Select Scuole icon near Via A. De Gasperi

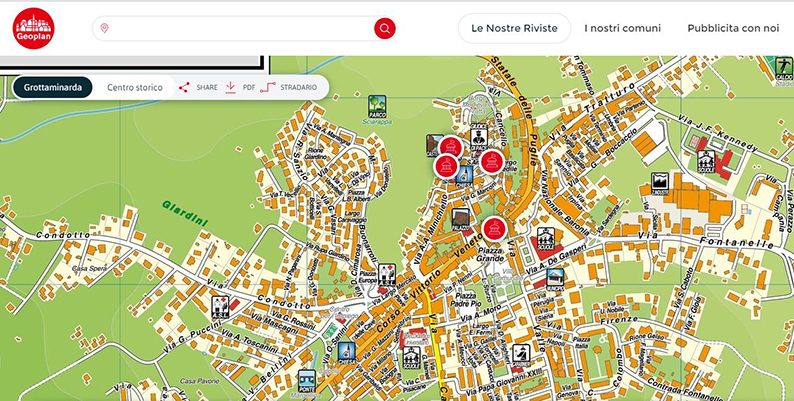coord(546,239)
